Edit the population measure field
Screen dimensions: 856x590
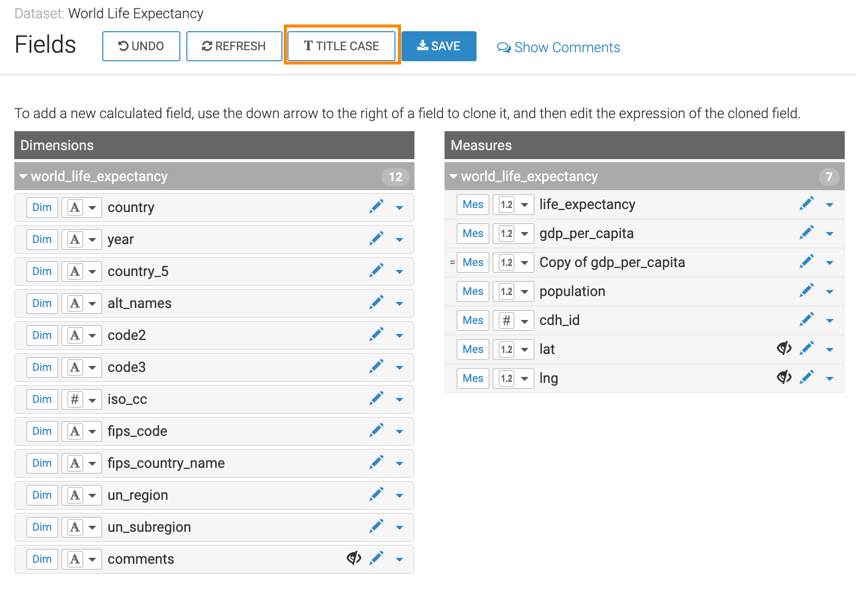(x=806, y=291)
